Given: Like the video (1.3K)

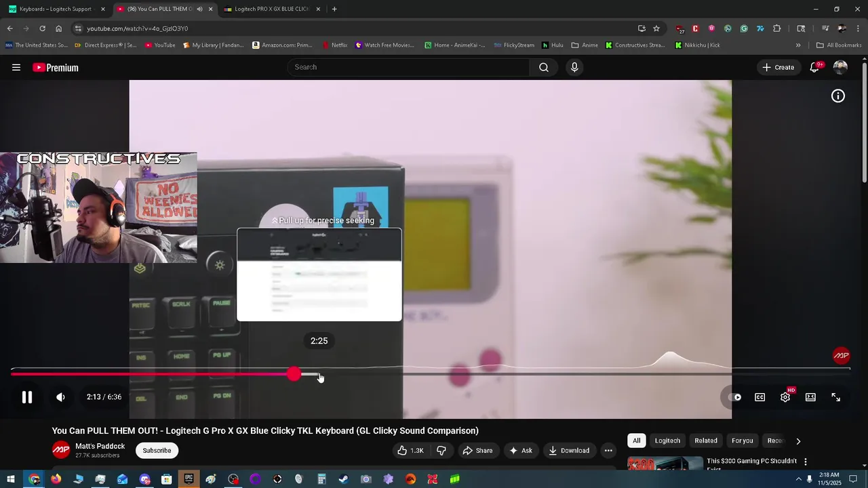Looking at the screenshot, I should (411, 451).
